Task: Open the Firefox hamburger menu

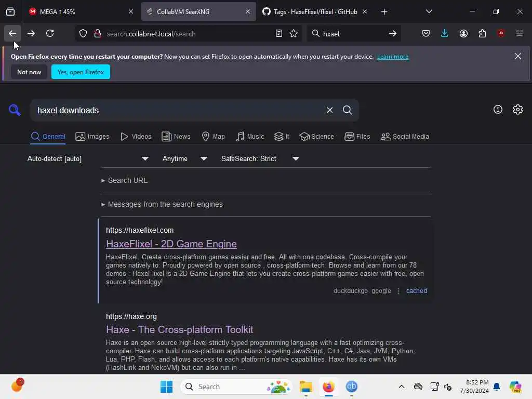Action: 520,33
